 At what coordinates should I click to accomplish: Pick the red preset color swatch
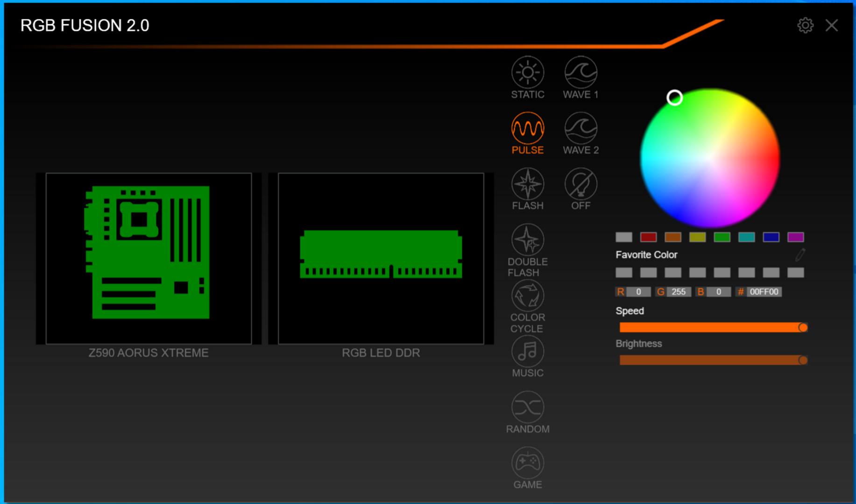click(648, 237)
